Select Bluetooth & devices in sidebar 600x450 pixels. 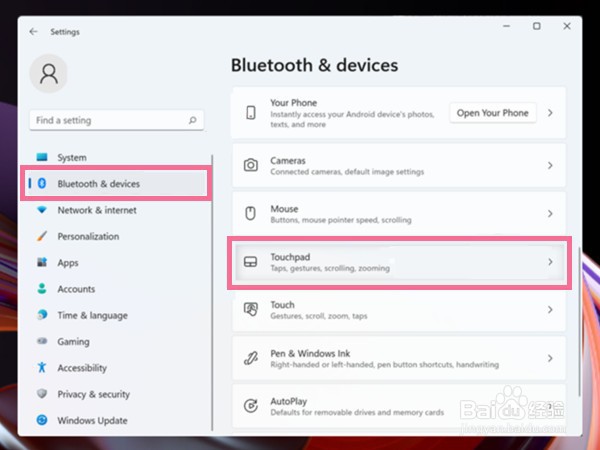tap(117, 183)
